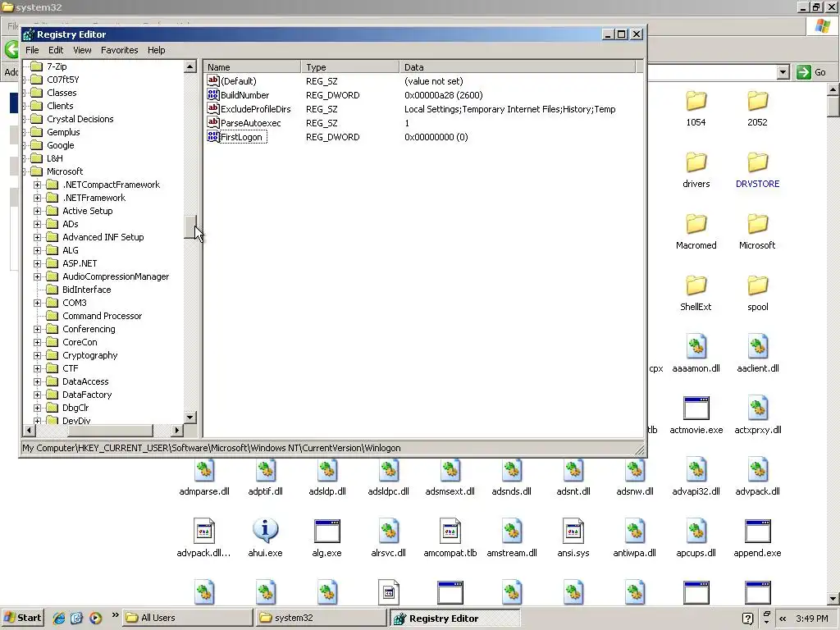The image size is (840, 630).
Task: Select append.exe file icon
Action: coord(757,532)
